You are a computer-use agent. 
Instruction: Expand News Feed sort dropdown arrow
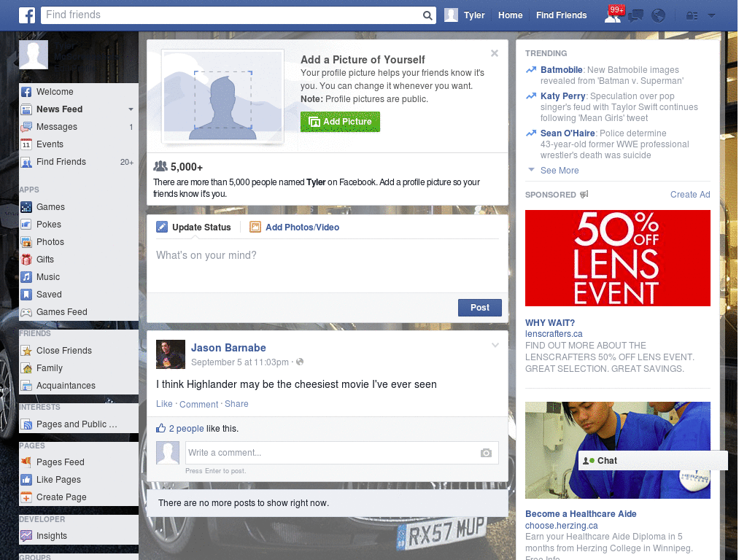pos(131,109)
